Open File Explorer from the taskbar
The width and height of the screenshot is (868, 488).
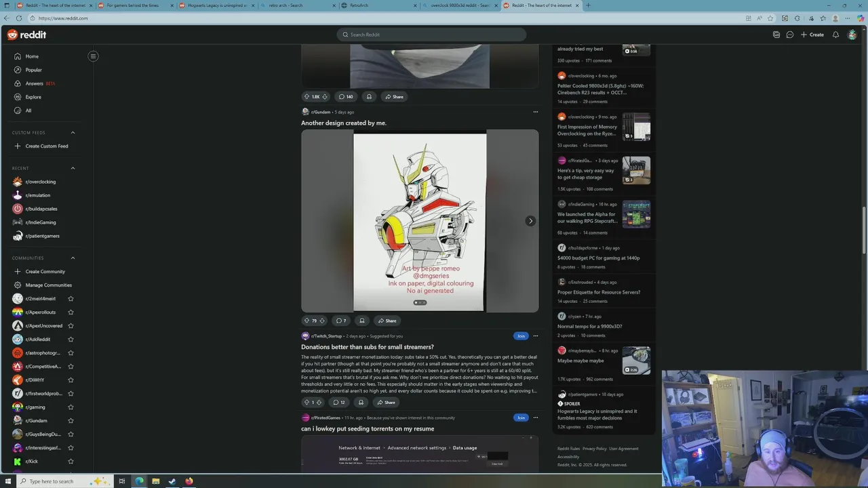(x=155, y=481)
